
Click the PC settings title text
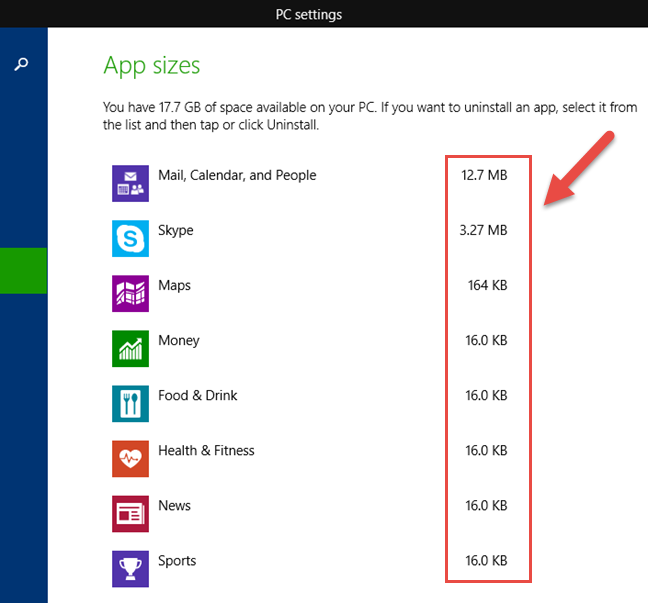[x=309, y=14]
